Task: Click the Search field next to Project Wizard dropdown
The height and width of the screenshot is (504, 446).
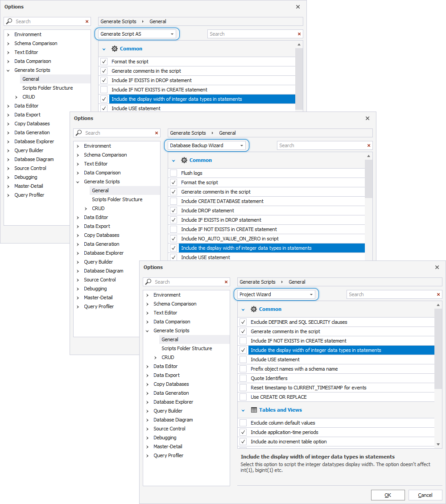Action: (392, 294)
